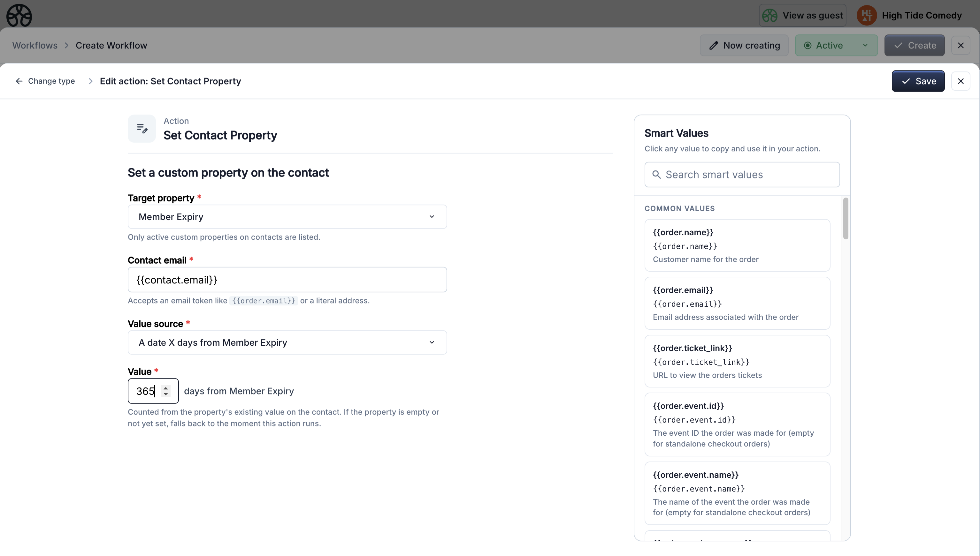Copy the {{order.ticket_link}} smart value card

[737, 361]
